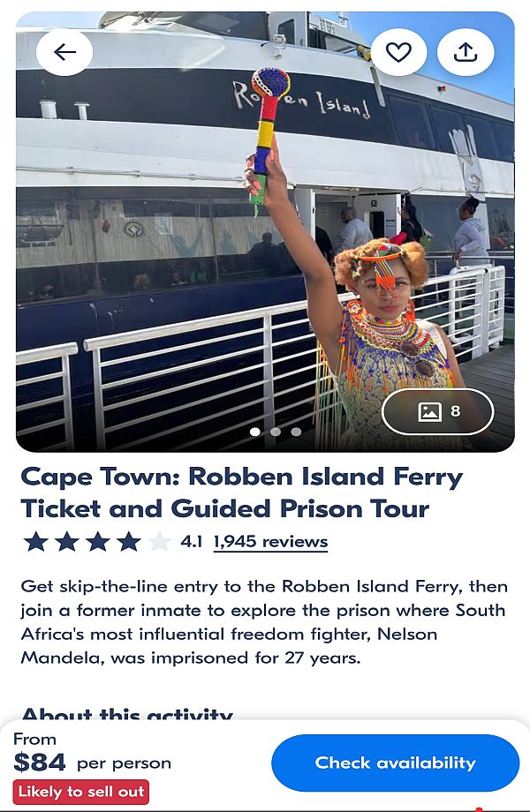The image size is (530, 812).
Task: Select the first carousel dot
Action: [x=255, y=432]
